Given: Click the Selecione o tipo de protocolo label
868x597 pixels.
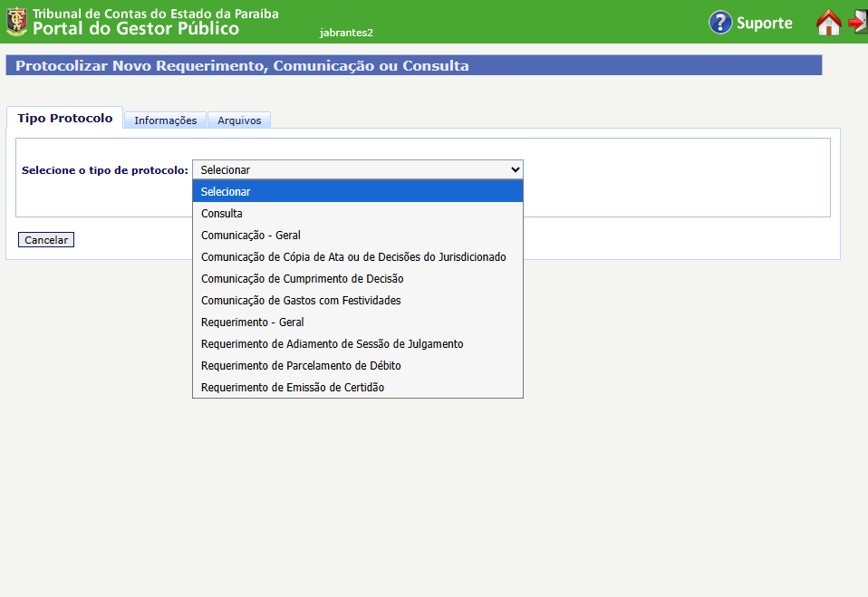Looking at the screenshot, I should pos(104,170).
